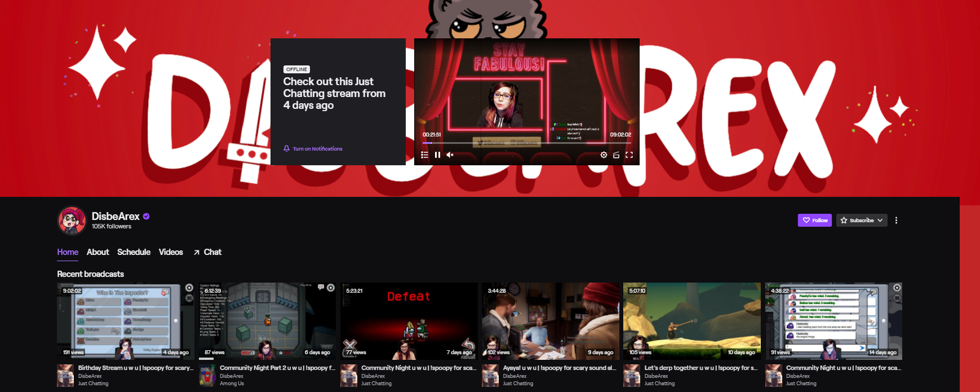Open the Birthday Stream broadcast thumbnail
980x392 pixels.
(x=126, y=321)
